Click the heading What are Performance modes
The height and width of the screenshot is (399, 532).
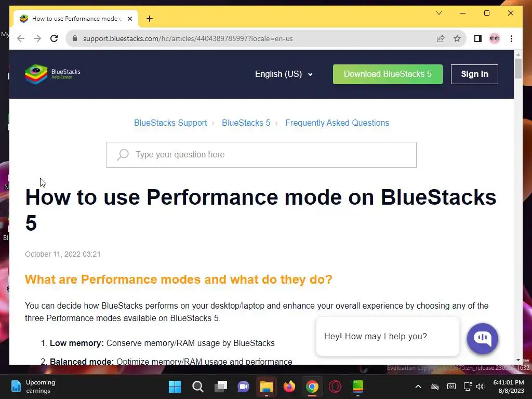179,279
